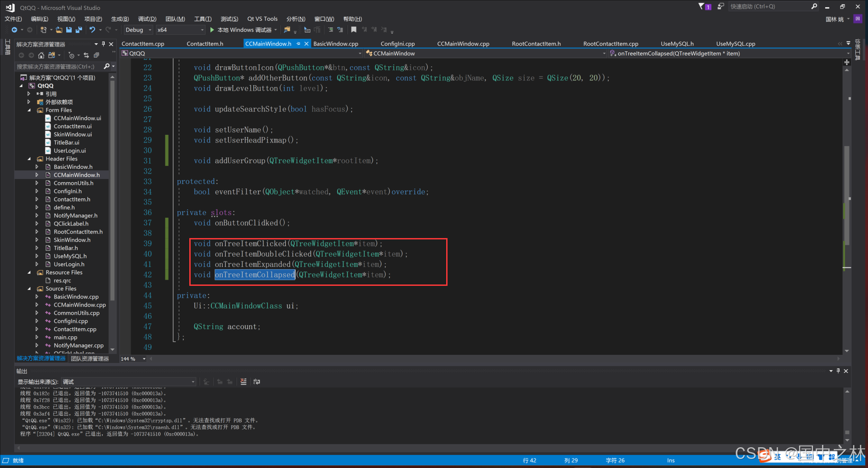Click the Save All toolbar icon
This screenshot has width=868, height=468.
pos(79,30)
